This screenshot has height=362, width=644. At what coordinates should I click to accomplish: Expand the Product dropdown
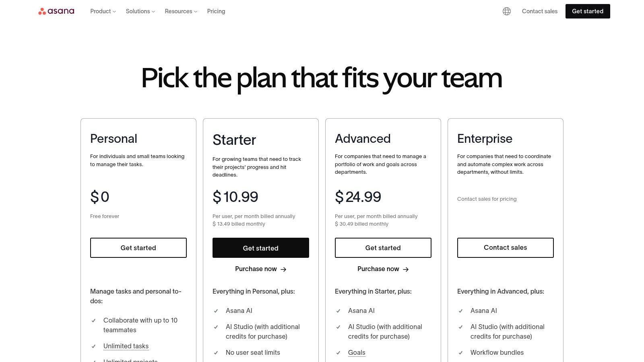coord(102,11)
